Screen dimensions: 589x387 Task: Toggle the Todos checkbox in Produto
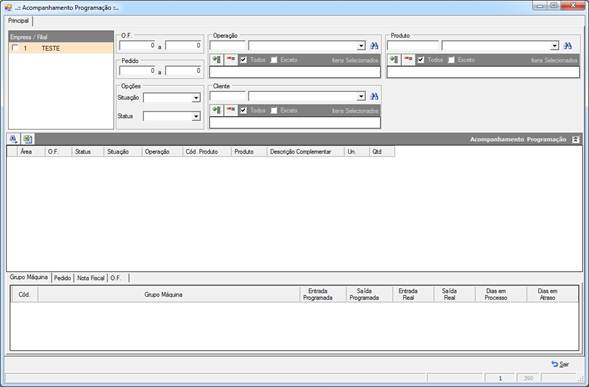pos(421,60)
